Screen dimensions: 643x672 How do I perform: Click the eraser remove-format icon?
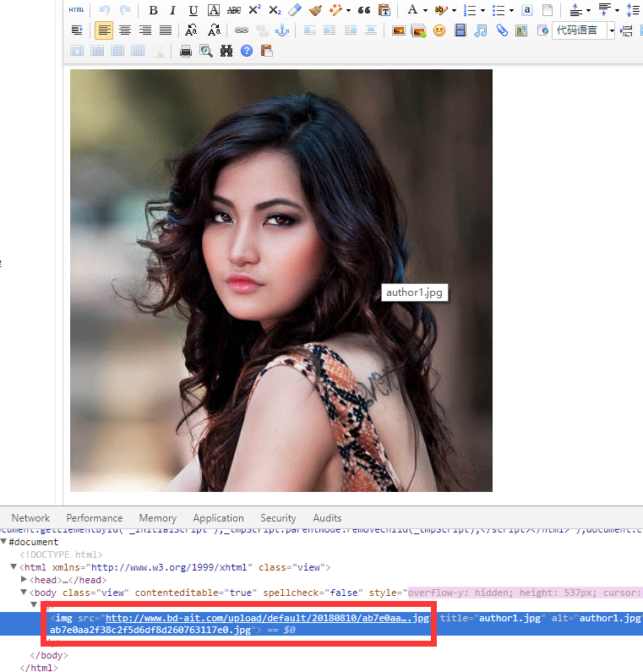pyautogui.click(x=295, y=10)
